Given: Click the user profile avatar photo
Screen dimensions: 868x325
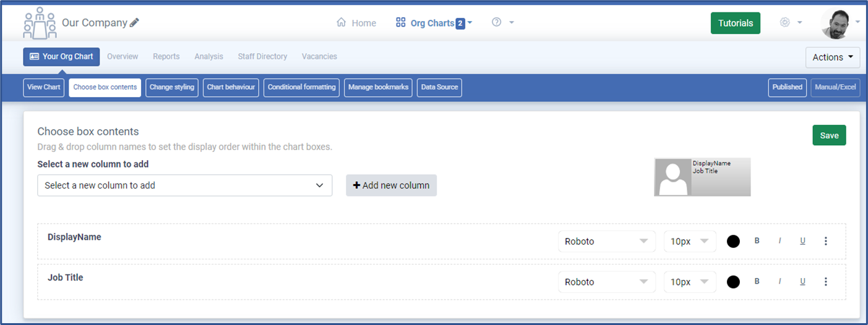Looking at the screenshot, I should point(835,23).
